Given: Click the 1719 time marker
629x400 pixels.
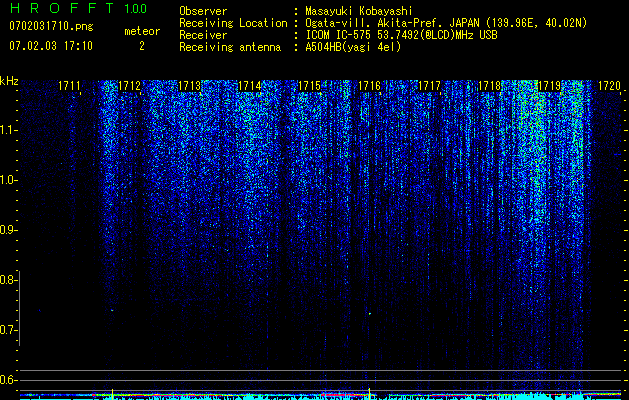Looking at the screenshot, I should point(549,86).
